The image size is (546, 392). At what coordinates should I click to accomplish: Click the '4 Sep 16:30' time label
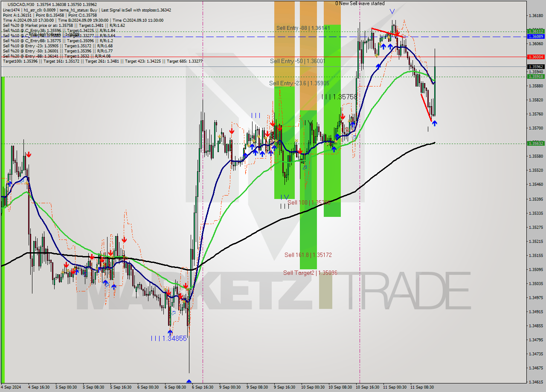tap(38, 387)
